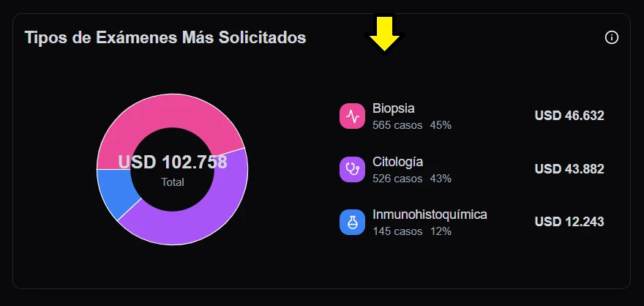Click the Inmunohistoquímica exam label
The image size is (644, 306).
coord(430,214)
